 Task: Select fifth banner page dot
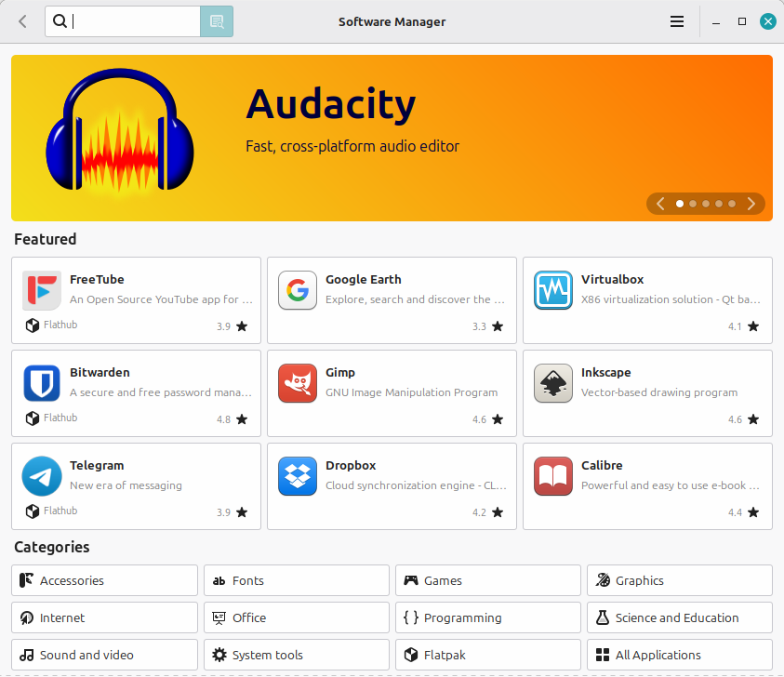coord(732,204)
